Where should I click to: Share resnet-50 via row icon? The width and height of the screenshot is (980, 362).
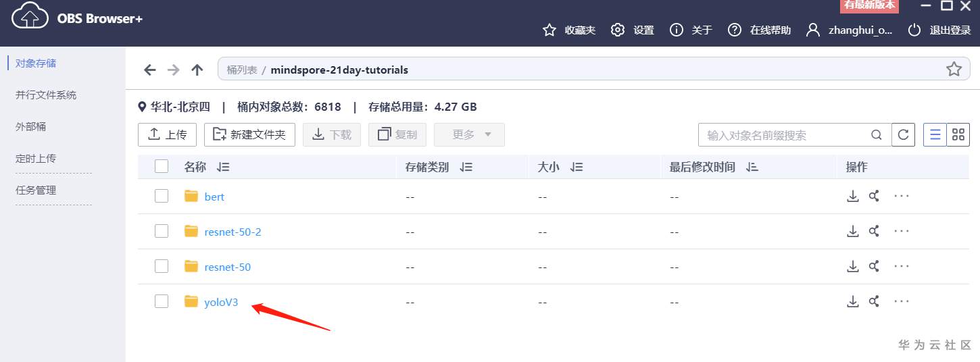coord(874,266)
